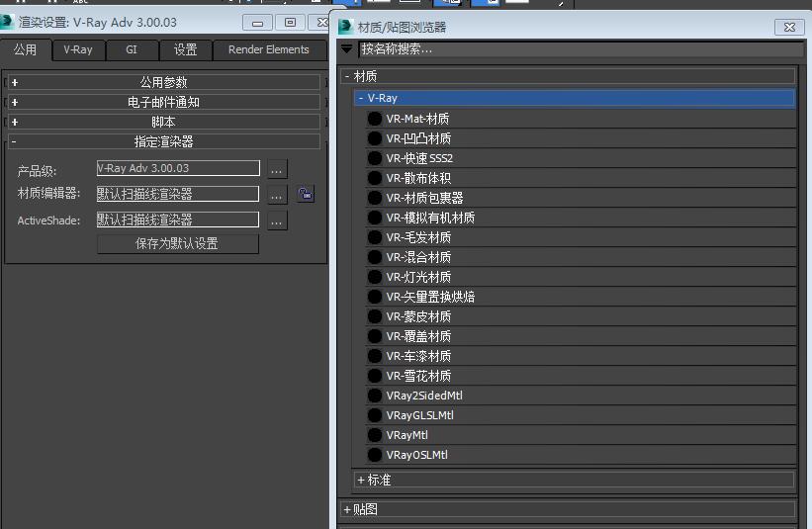
Task: Click the black sphere icon beside VRayMtl
Action: 375,435
